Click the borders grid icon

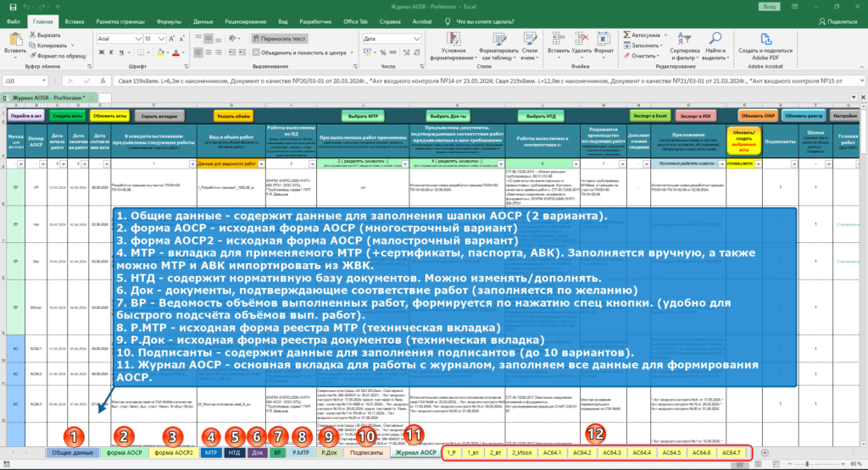point(141,53)
